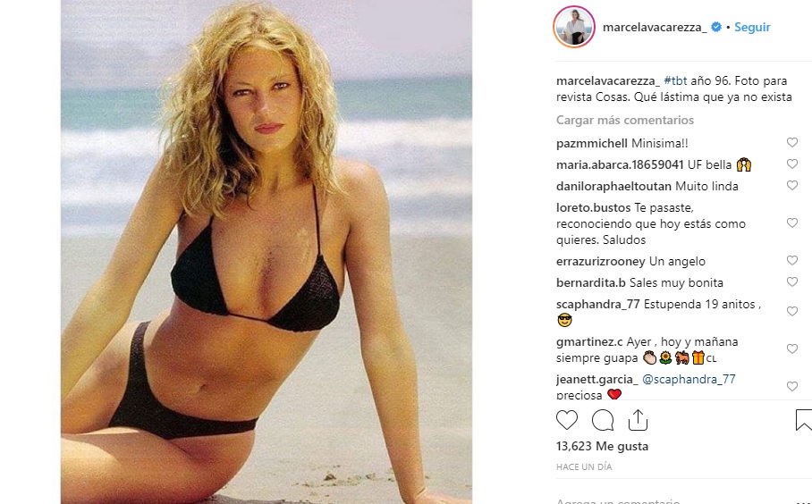This screenshot has height=504, width=812.
Task: Like daniloraphaeltoutan's comment heart
Action: point(791,185)
